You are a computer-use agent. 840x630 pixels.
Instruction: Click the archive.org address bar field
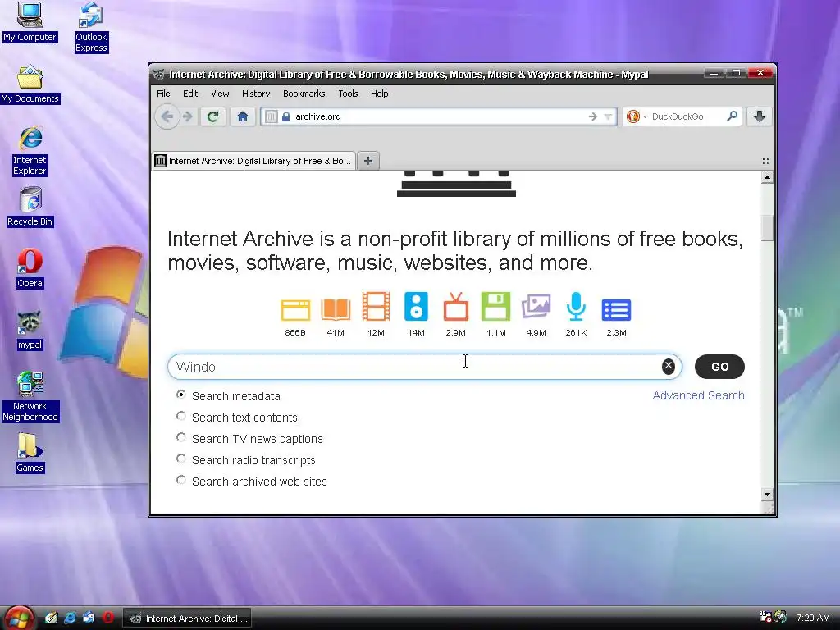pos(440,116)
